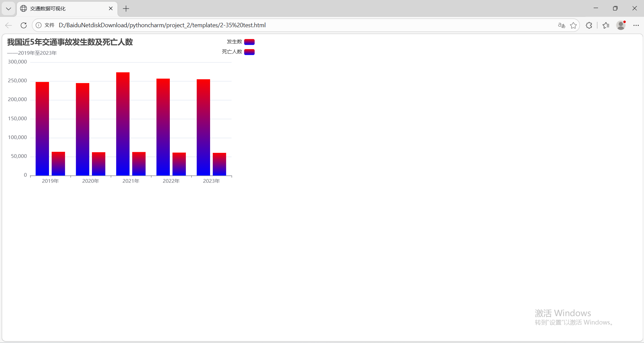Screen dimensions: 644x343
Task: Click the 50,000 y-axis label
Action: pyautogui.click(x=19, y=156)
